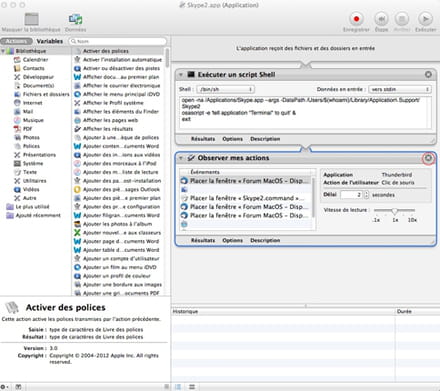
Task: Open Résultats of the script Shell action
Action: 203,139
